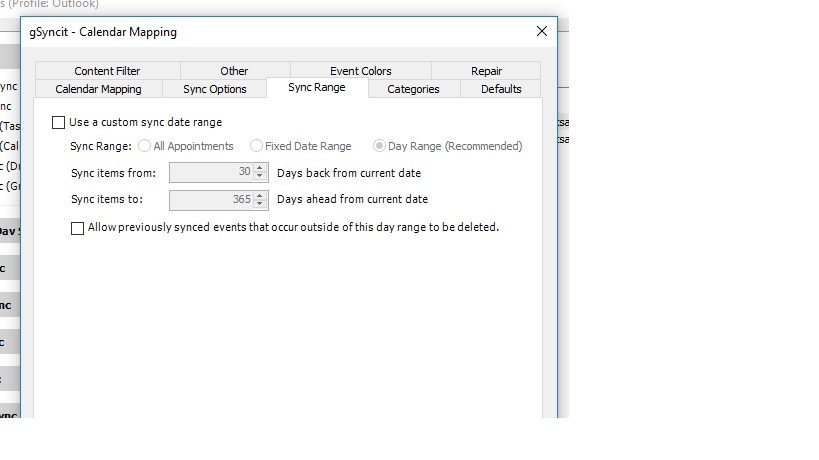This screenshot has width=819, height=460.
Task: Select the Sync Range tab
Action: [317, 87]
